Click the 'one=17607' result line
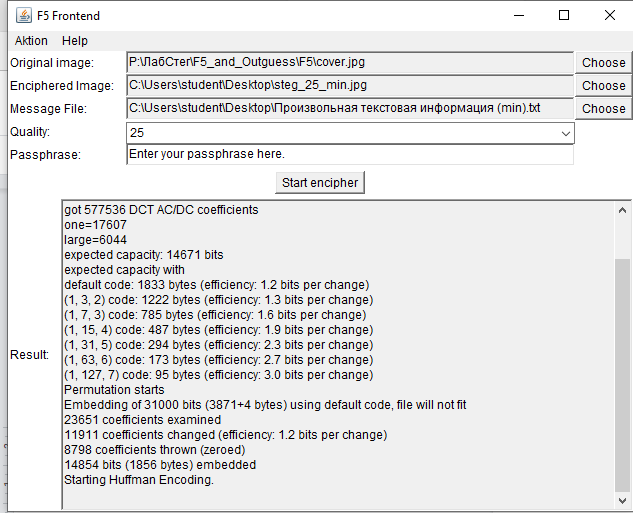633x513 pixels. (x=95, y=225)
